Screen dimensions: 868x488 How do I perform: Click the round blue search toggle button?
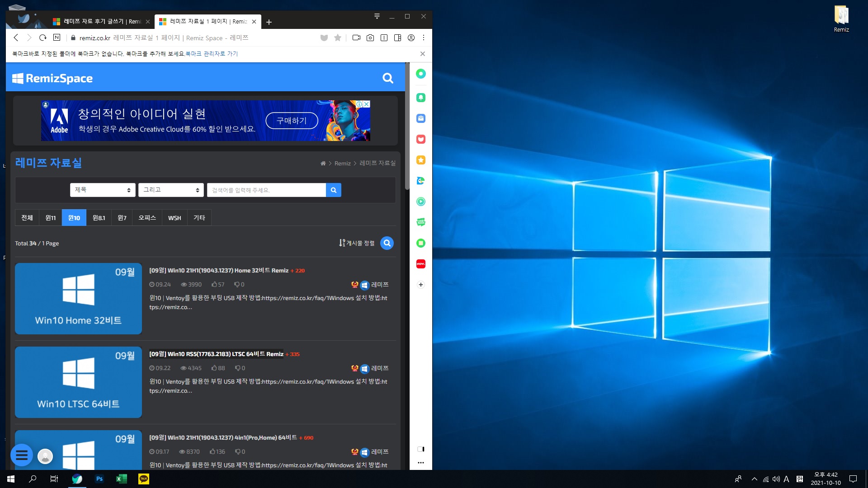pos(387,243)
